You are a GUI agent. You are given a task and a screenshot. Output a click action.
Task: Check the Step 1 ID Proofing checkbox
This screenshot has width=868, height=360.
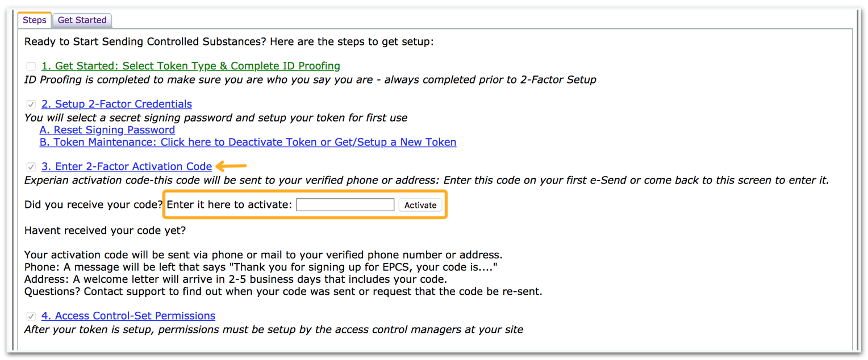coord(31,66)
